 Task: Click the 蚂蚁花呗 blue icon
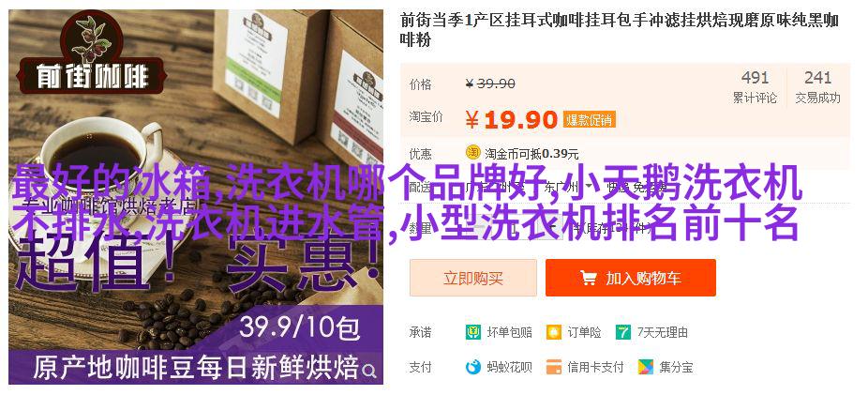pyautogui.click(x=473, y=367)
